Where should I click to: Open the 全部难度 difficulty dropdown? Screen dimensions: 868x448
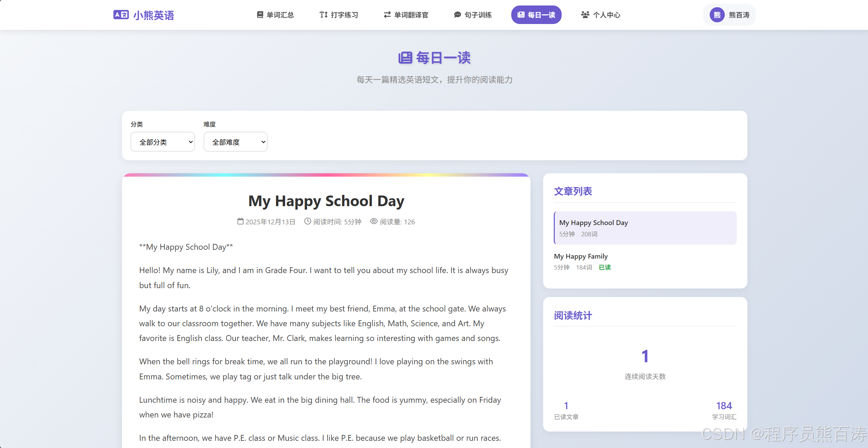tap(235, 142)
